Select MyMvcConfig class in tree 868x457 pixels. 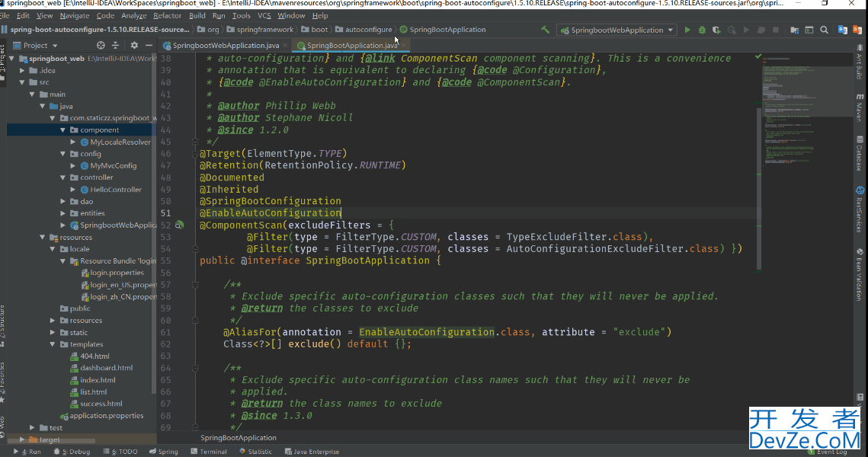tap(113, 165)
